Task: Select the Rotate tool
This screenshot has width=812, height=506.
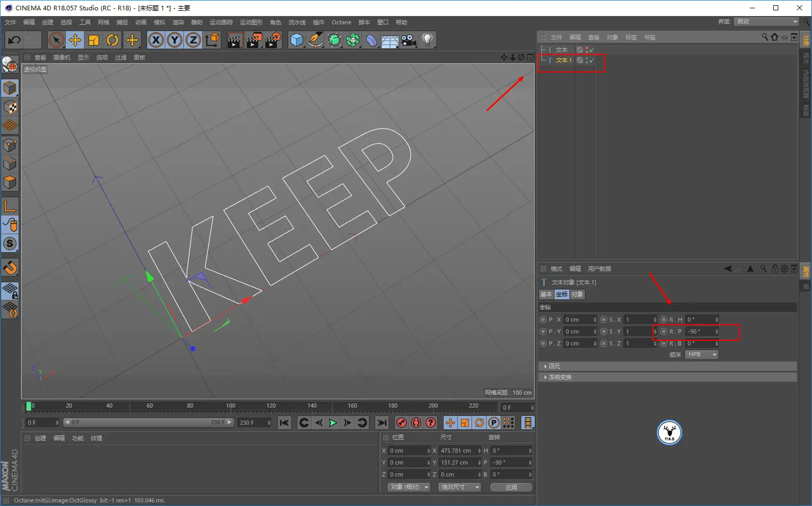Action: pos(112,40)
